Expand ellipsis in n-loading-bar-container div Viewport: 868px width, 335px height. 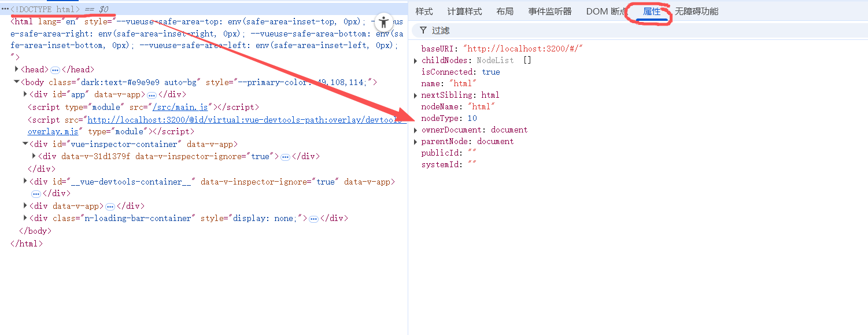313,219
